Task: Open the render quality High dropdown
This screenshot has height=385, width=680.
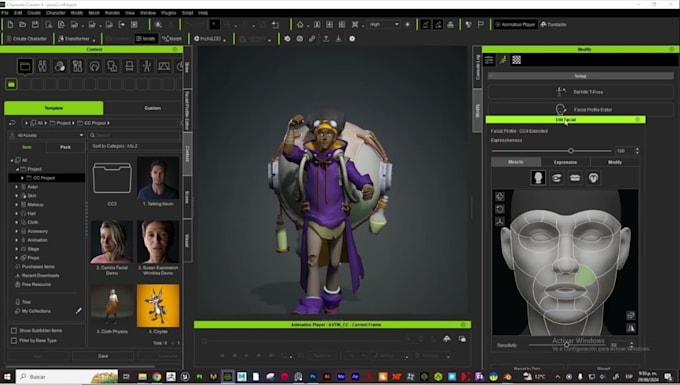Action: tap(384, 25)
